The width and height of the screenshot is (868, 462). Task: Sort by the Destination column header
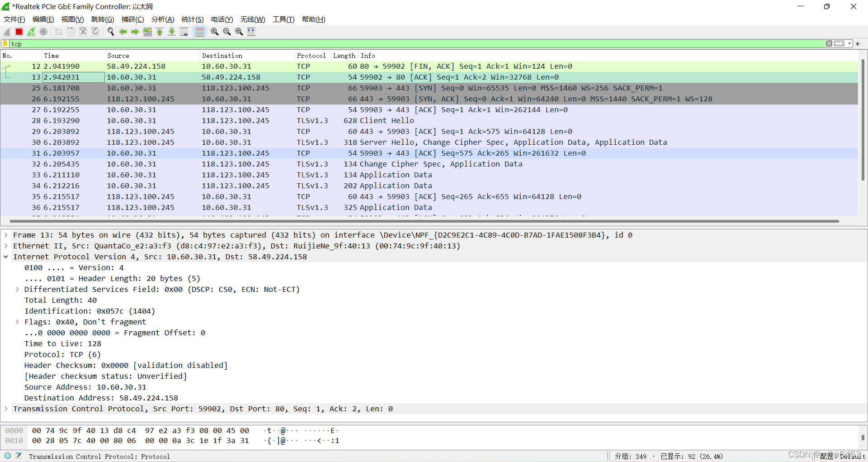(x=247, y=56)
